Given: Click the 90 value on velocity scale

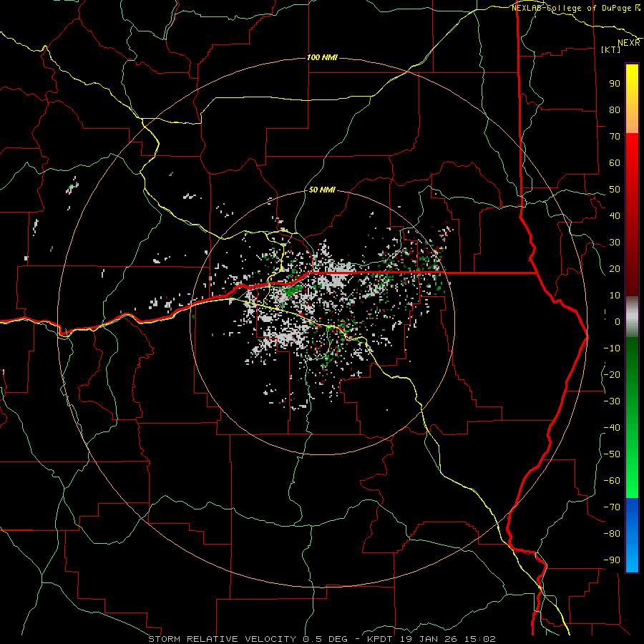Looking at the screenshot, I should coord(615,84).
